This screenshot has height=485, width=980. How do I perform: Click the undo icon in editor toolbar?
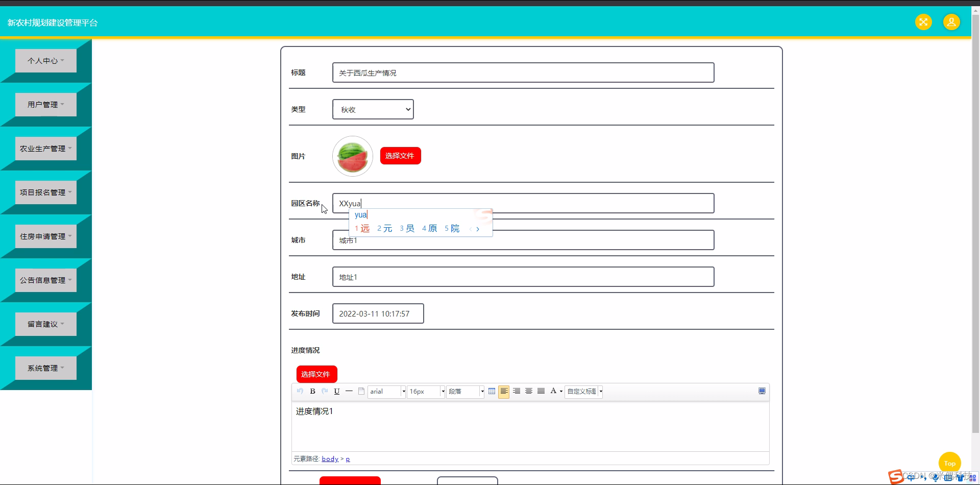tap(300, 391)
